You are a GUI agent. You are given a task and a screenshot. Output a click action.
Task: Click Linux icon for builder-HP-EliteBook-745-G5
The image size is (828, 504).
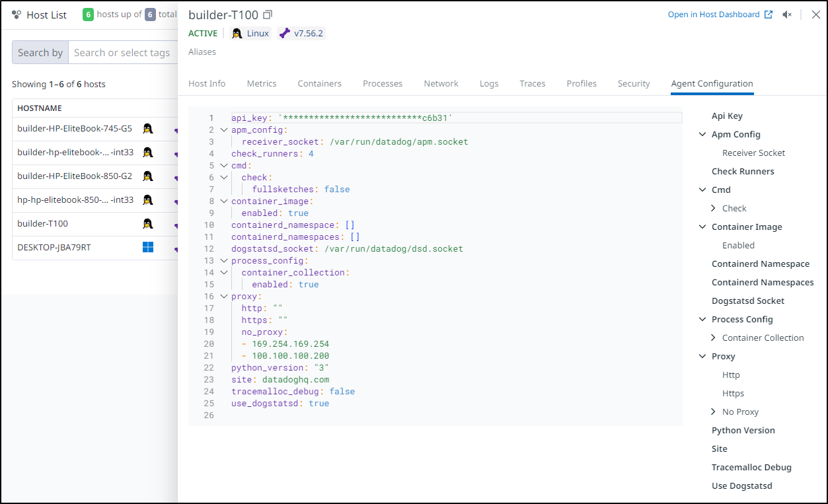point(148,129)
